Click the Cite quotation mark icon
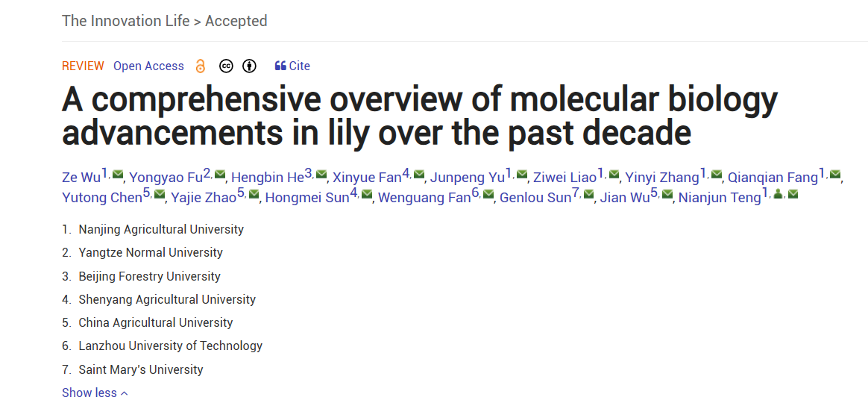 pyautogui.click(x=280, y=66)
